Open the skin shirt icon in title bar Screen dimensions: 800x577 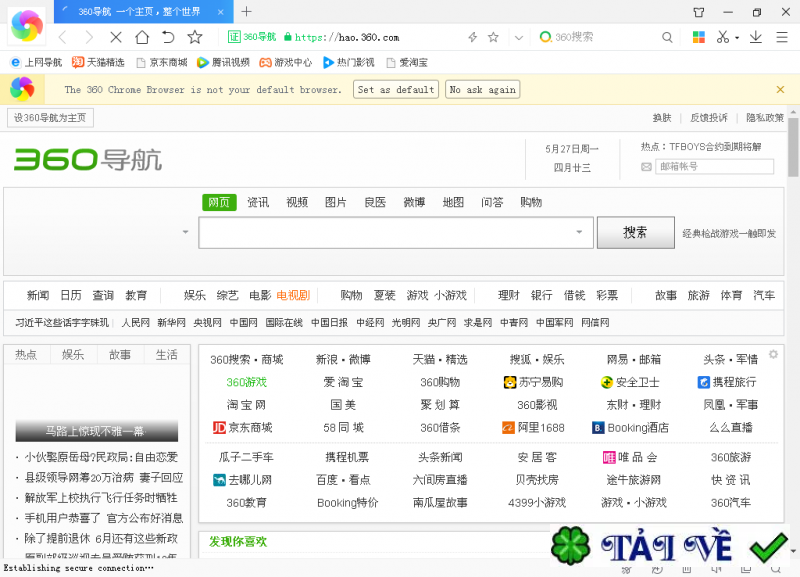[697, 12]
